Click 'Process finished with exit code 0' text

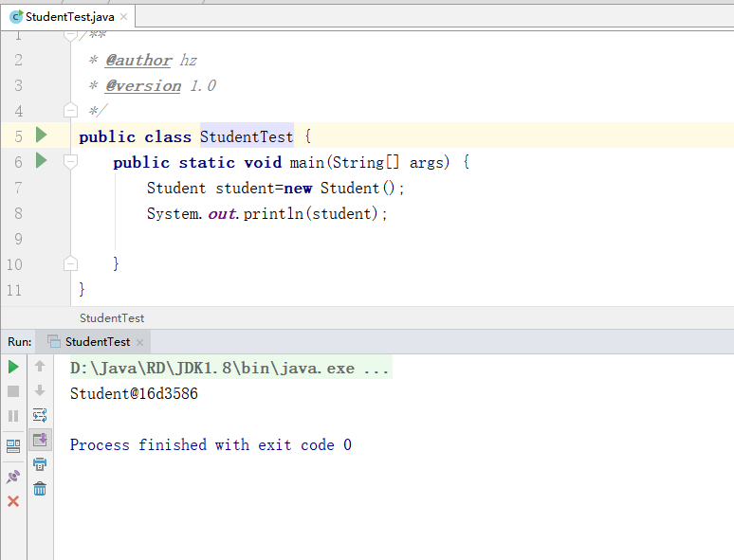pos(211,444)
